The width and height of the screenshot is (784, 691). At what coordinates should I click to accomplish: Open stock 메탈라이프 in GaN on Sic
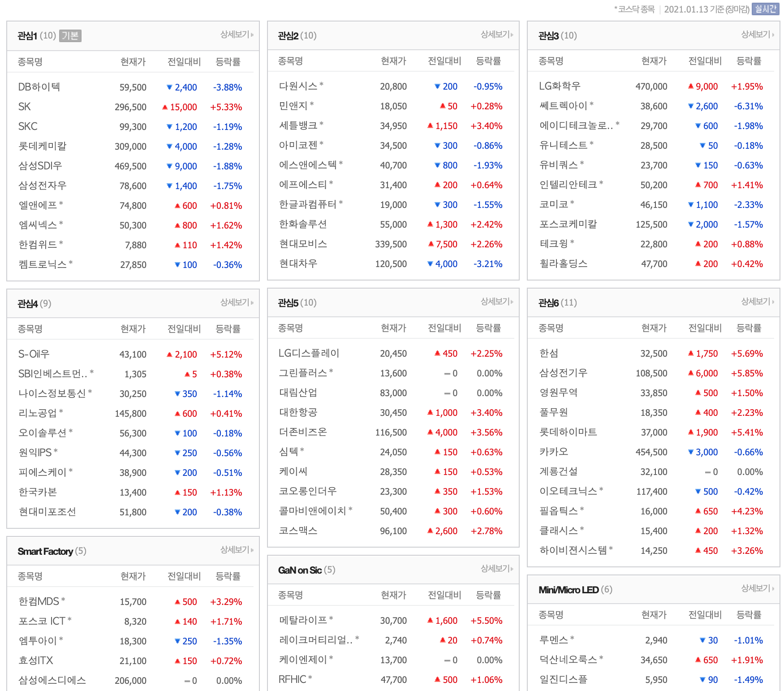click(303, 620)
